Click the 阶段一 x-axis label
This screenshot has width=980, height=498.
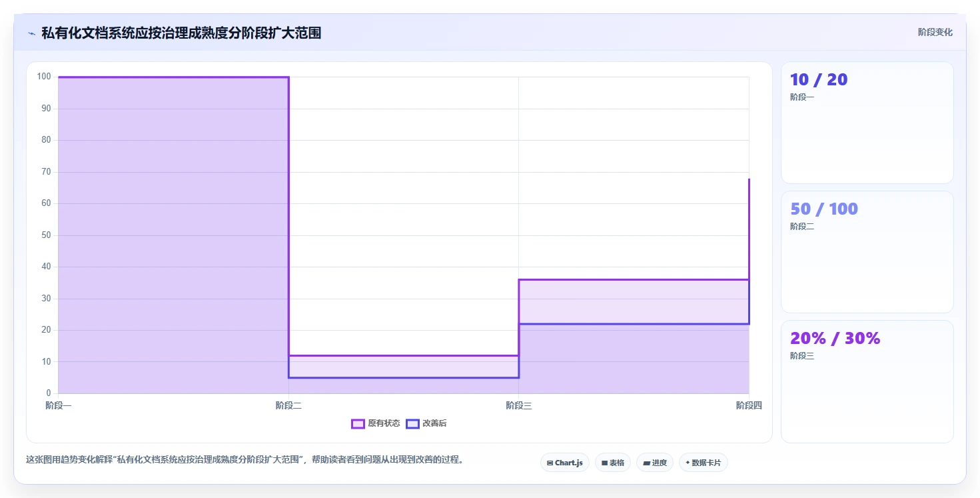point(59,405)
